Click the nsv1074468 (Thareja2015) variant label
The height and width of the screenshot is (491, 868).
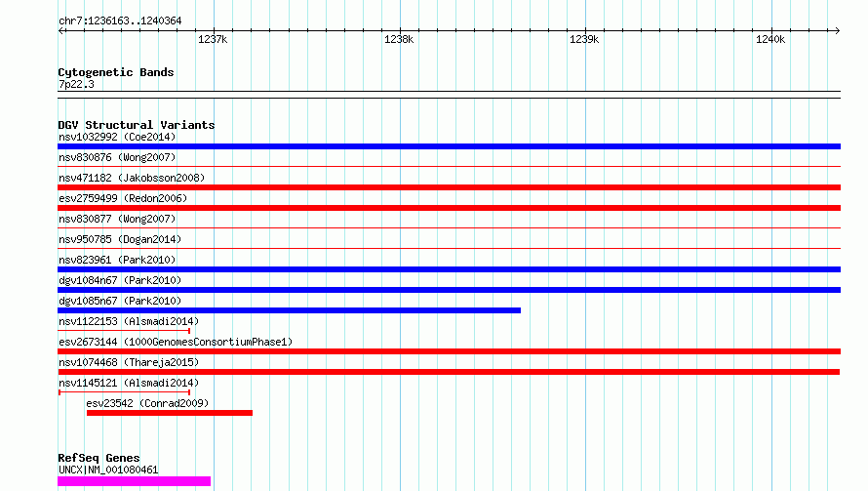pyautogui.click(x=129, y=362)
